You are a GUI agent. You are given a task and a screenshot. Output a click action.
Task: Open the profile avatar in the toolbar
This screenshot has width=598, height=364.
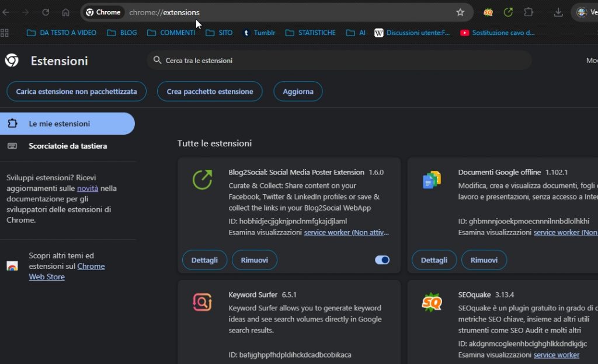tap(582, 12)
